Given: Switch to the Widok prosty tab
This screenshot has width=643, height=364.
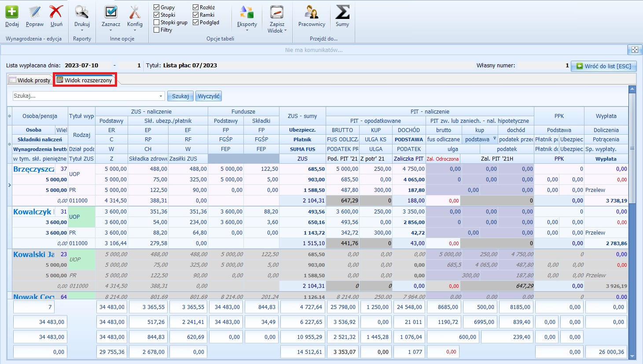Looking at the screenshot, I should point(30,80).
